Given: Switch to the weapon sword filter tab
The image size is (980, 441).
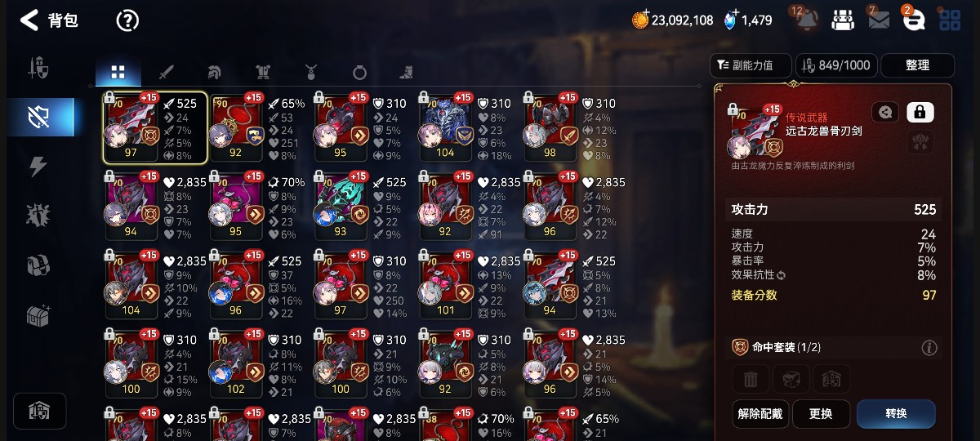Looking at the screenshot, I should 167,73.
